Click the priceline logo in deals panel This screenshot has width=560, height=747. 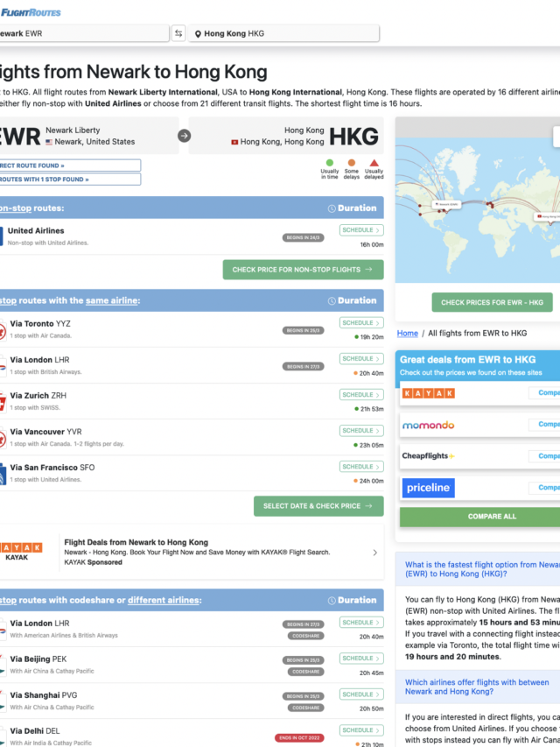point(429,488)
